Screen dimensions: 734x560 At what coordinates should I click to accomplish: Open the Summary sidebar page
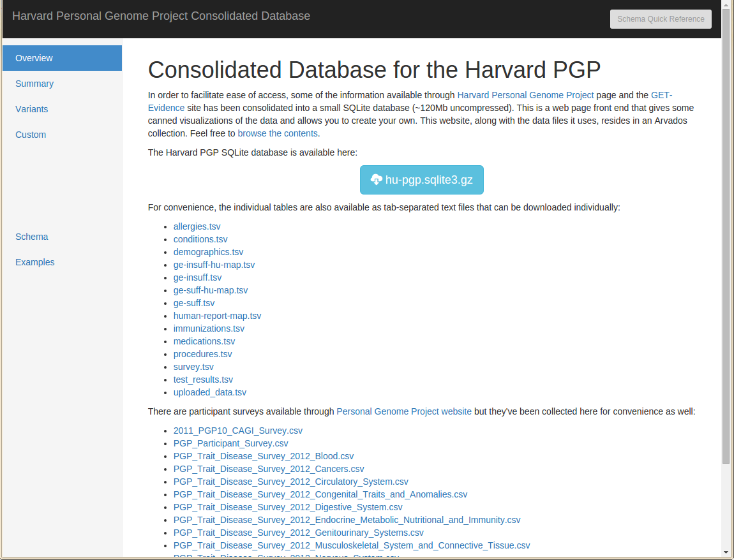point(34,84)
